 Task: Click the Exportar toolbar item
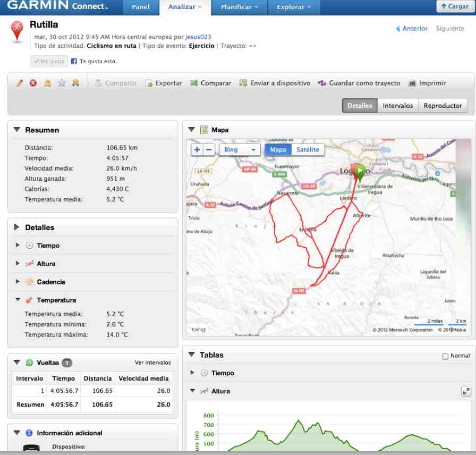pos(164,83)
